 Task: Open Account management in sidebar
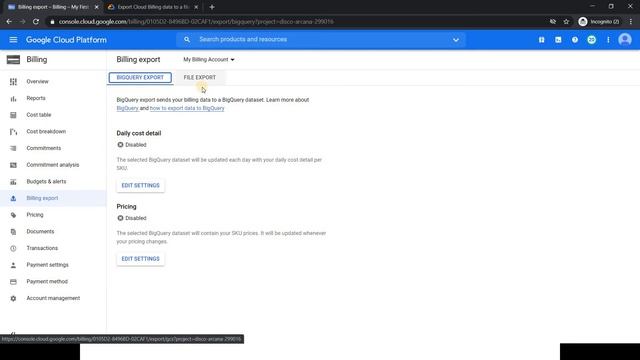(53, 298)
